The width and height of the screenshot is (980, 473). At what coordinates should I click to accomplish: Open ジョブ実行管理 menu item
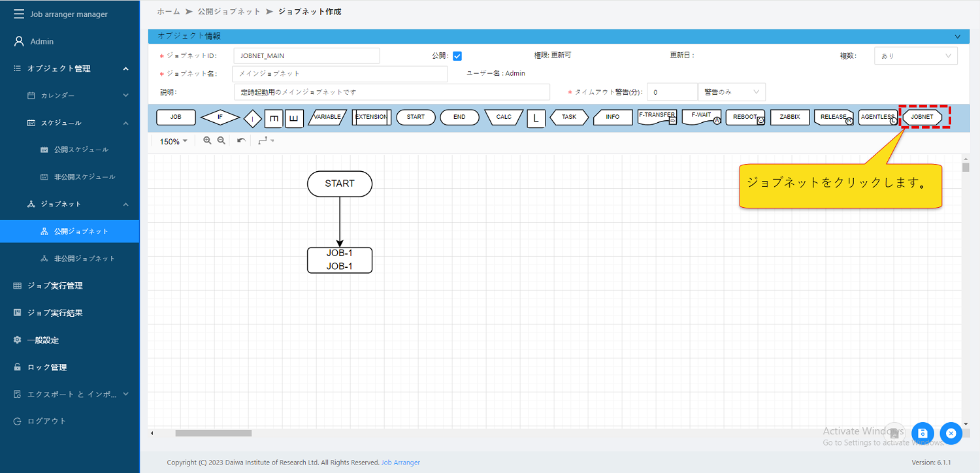(x=55, y=285)
